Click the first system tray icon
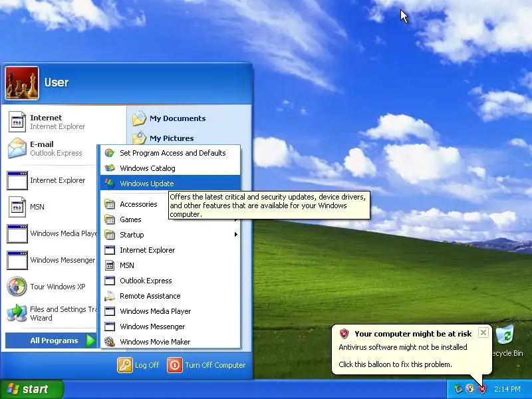 (458, 389)
